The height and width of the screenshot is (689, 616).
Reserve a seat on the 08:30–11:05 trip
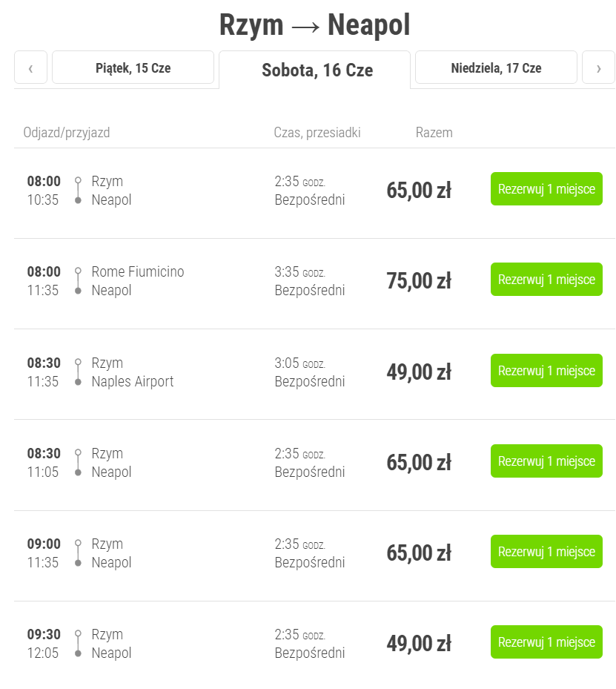(546, 461)
